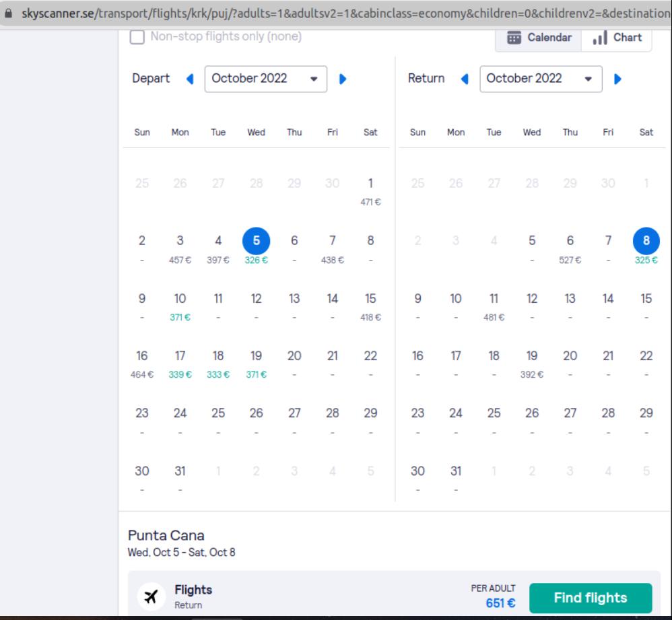Viewport: 672px width, 620px height.
Task: Go to next month in Return calendar
Action: (617, 79)
